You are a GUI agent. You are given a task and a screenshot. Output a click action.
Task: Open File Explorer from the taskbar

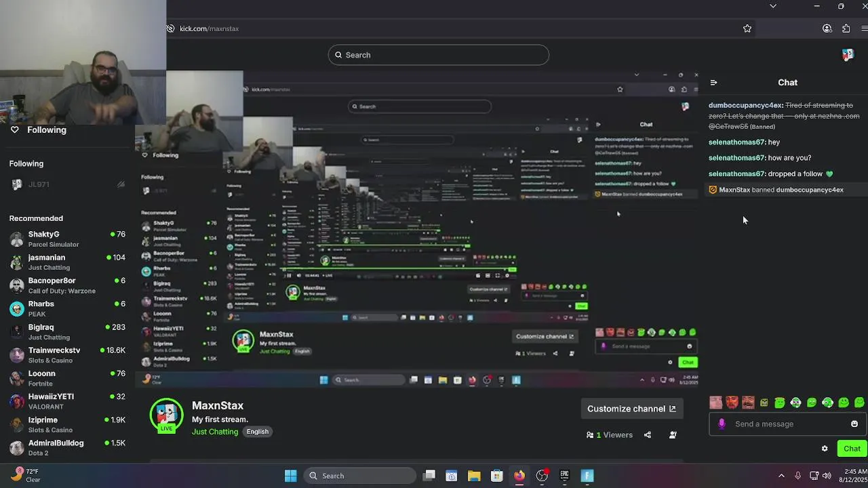(x=474, y=476)
